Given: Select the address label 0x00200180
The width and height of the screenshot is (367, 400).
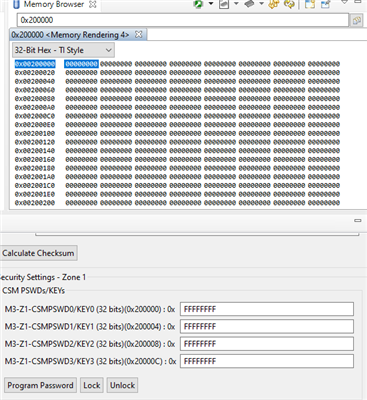Looking at the screenshot, I should tap(35, 168).
